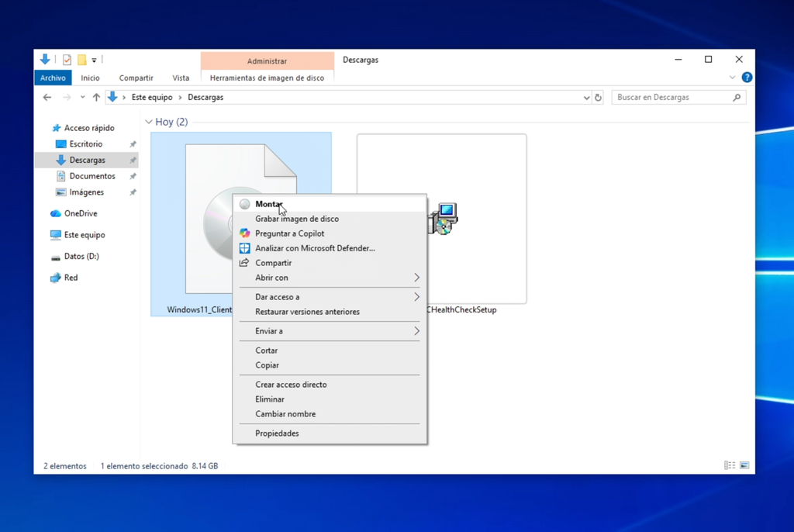Click the blue download arrow in title bar
This screenshot has height=532, width=794.
point(44,60)
